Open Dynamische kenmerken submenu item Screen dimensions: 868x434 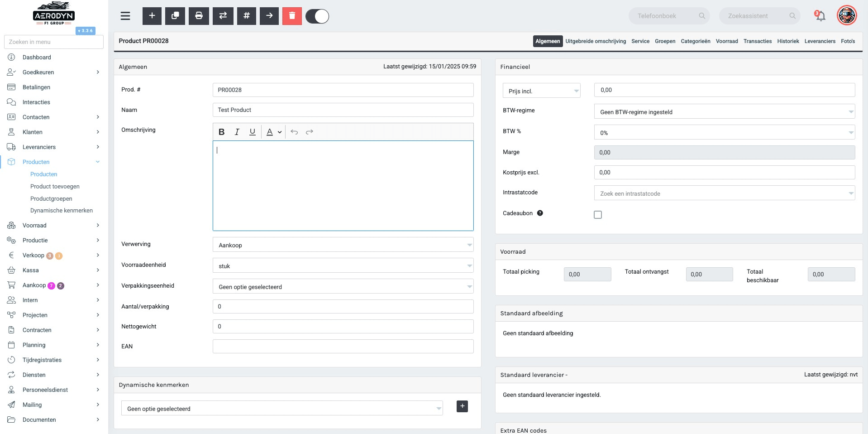click(x=62, y=210)
